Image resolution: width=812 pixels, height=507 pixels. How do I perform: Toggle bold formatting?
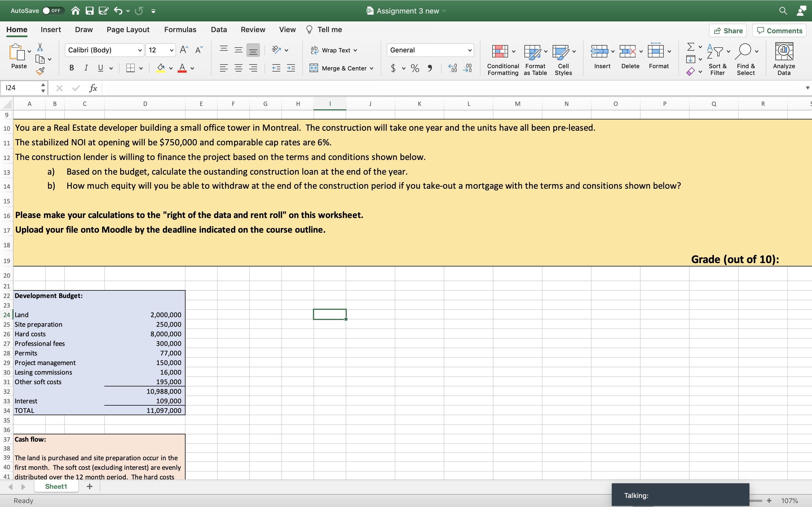point(71,68)
